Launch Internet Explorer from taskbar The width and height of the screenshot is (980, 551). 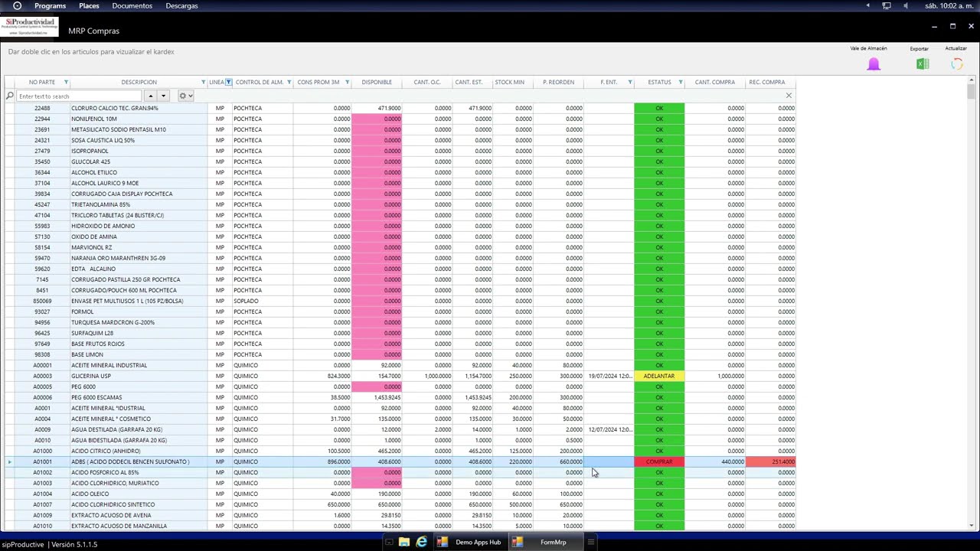click(422, 542)
